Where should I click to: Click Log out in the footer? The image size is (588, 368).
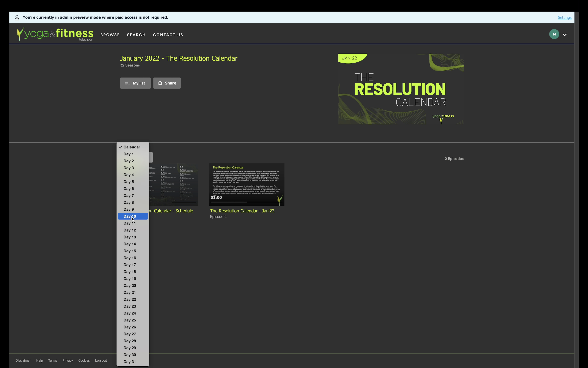point(101,360)
